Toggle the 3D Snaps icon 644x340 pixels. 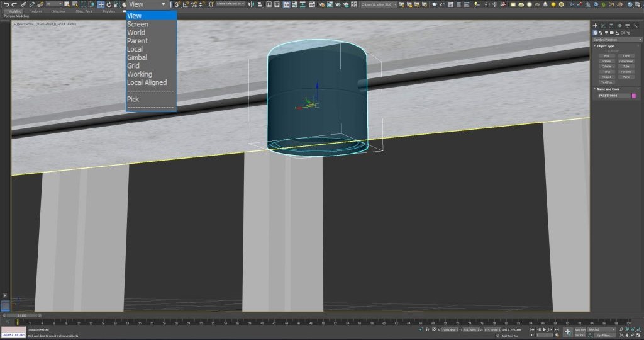click(x=177, y=4)
